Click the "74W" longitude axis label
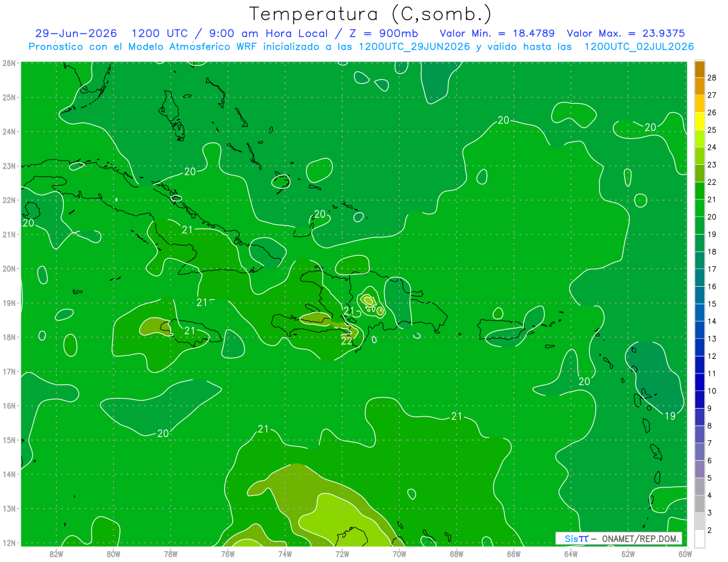 click(285, 554)
